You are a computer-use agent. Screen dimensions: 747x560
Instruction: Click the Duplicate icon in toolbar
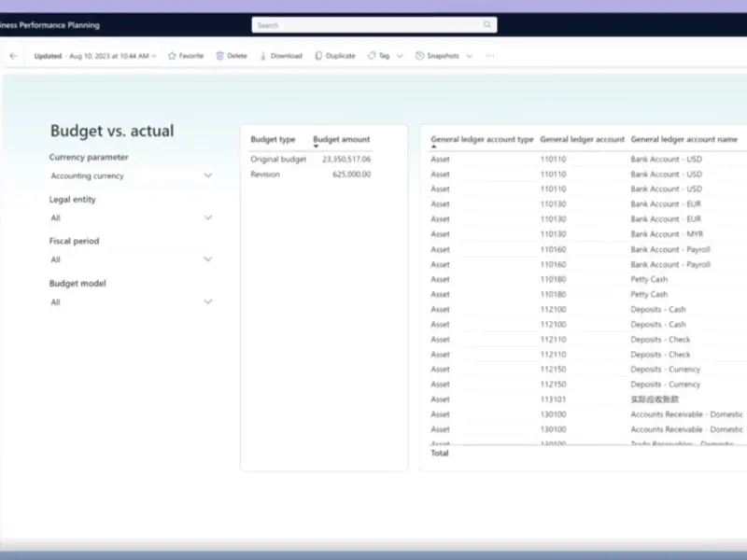point(319,56)
